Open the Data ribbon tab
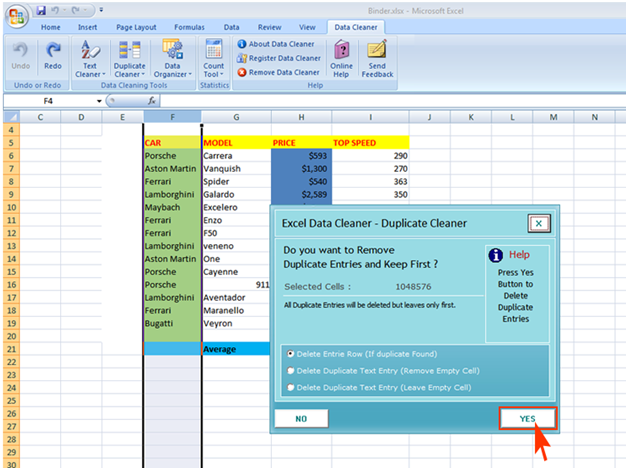The height and width of the screenshot is (470, 628). (x=231, y=27)
